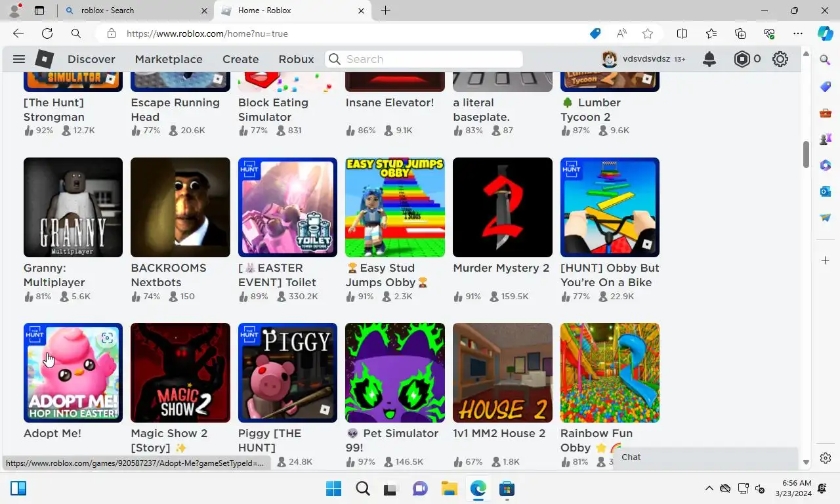Viewport: 840px width, 504px height.
Task: Open the Block Eating Simulator title link
Action: [273, 110]
